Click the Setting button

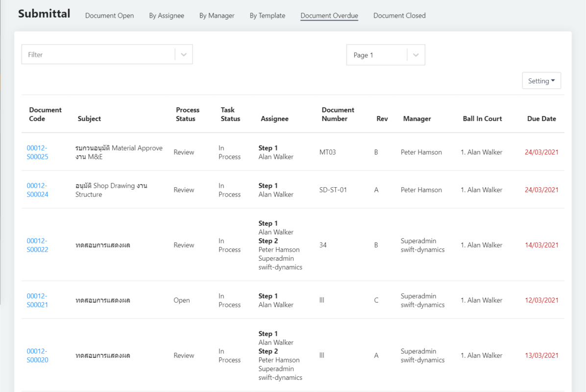coord(541,80)
